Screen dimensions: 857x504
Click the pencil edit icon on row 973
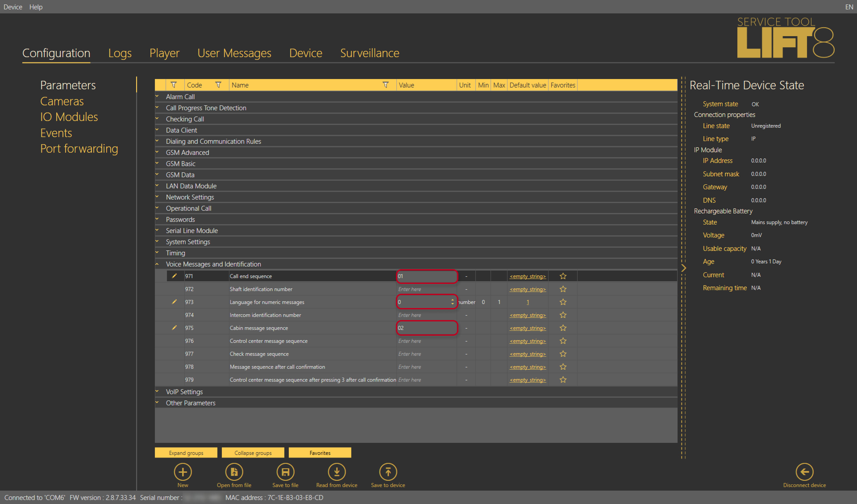pyautogui.click(x=174, y=302)
